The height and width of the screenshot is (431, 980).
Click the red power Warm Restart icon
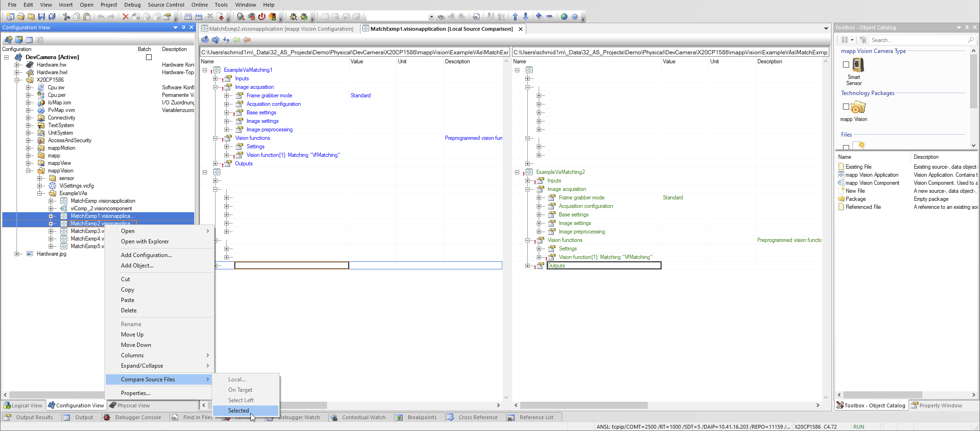262,17
